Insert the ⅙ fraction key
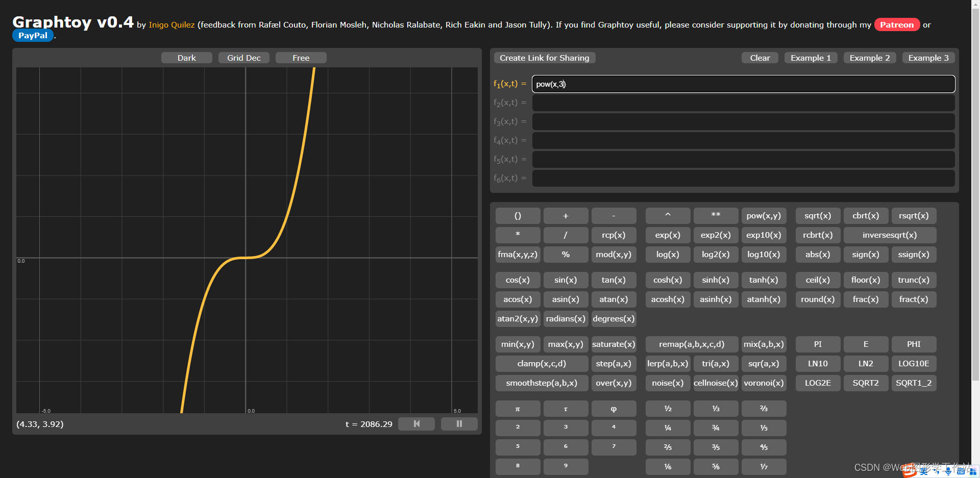Screen dimensions: 980x478 click(668, 467)
